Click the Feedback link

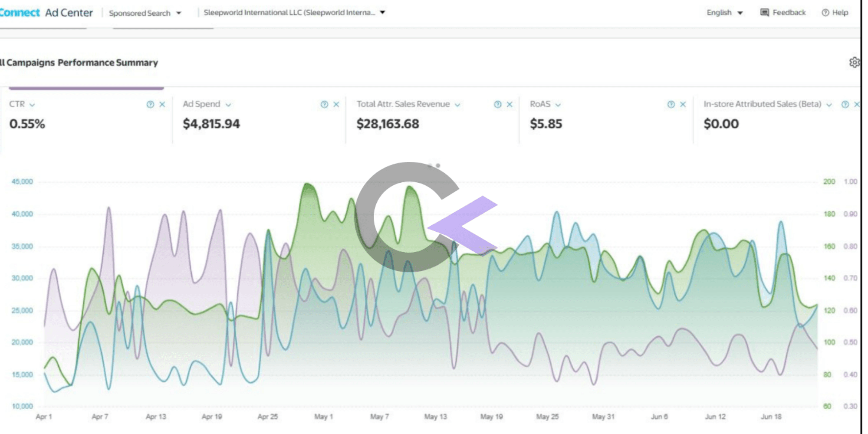783,13
